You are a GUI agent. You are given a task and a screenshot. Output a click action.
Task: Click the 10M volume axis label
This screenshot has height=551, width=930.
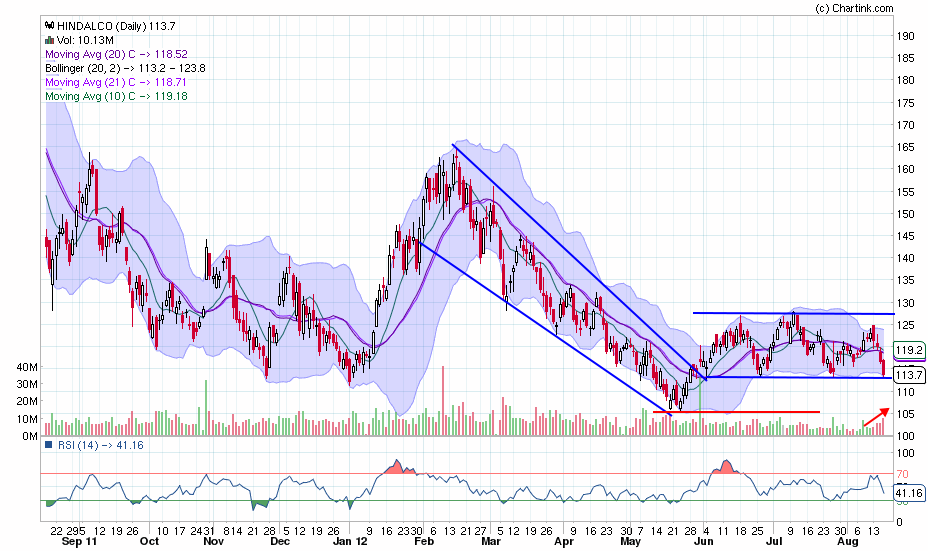[x=27, y=419]
